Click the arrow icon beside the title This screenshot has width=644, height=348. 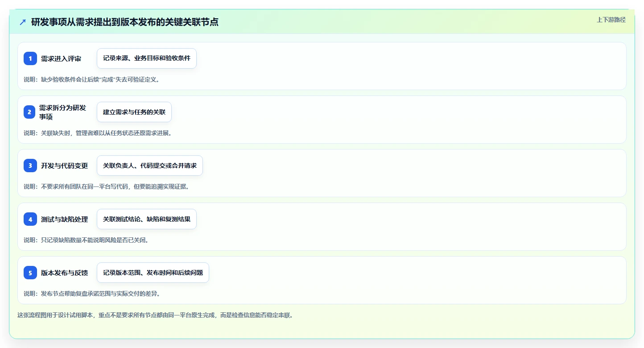[x=23, y=22]
